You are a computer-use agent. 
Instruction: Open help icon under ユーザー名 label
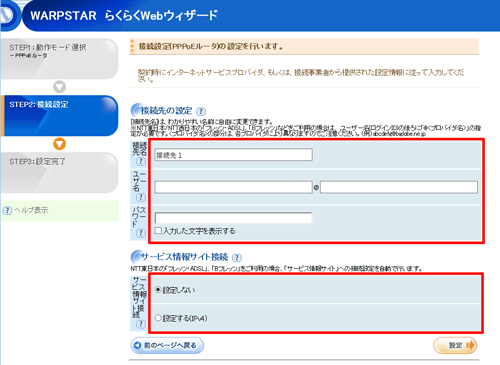[141, 197]
